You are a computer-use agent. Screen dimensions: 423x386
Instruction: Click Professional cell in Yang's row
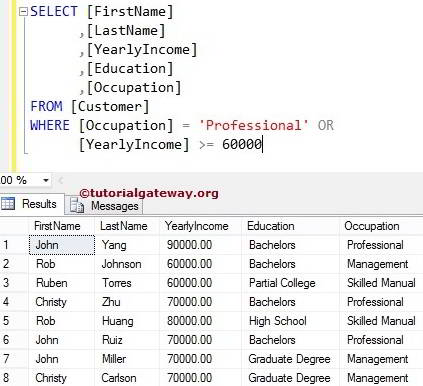click(381, 245)
